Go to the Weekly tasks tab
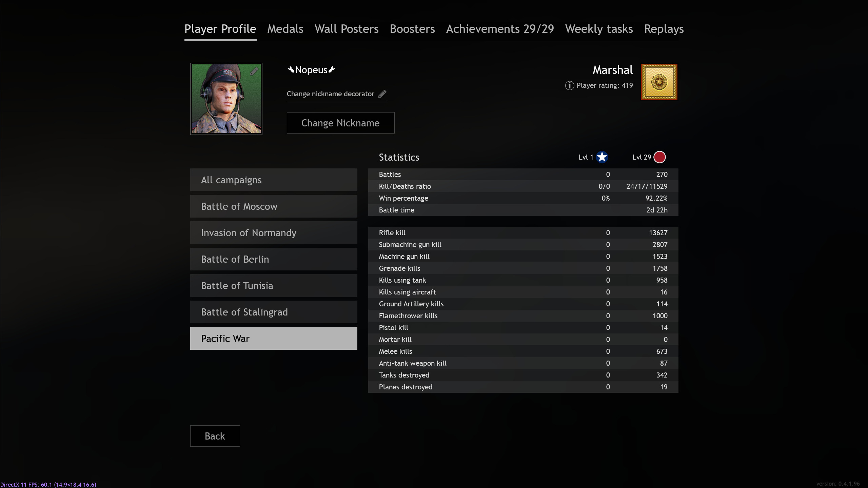This screenshot has height=488, width=868. [x=599, y=29]
